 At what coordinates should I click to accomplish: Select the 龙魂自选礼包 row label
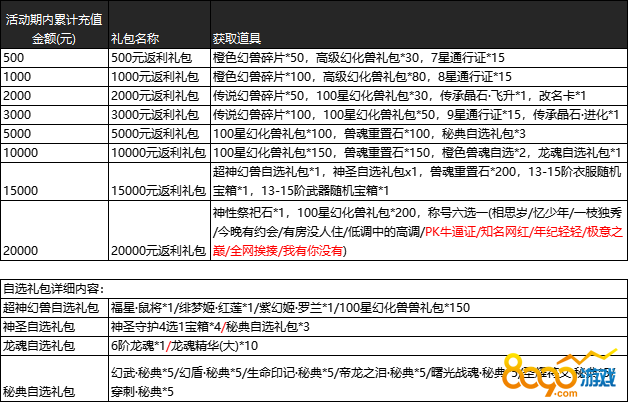pos(38,344)
